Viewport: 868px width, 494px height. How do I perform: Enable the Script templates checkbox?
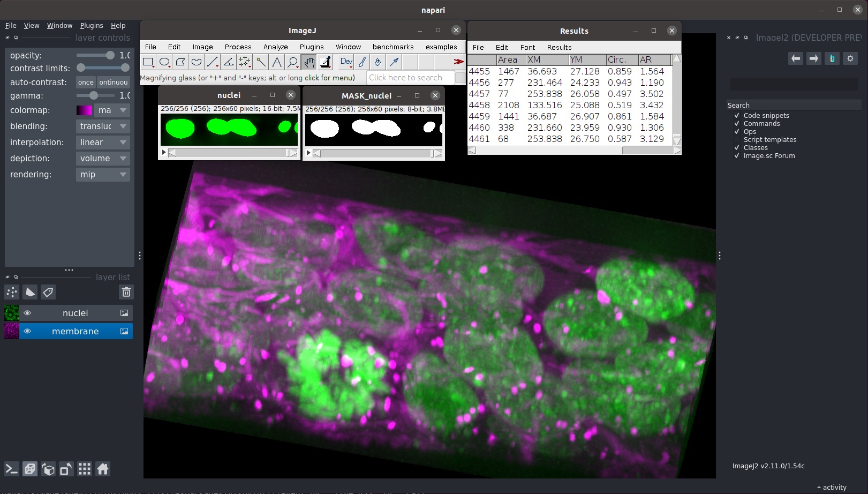737,140
